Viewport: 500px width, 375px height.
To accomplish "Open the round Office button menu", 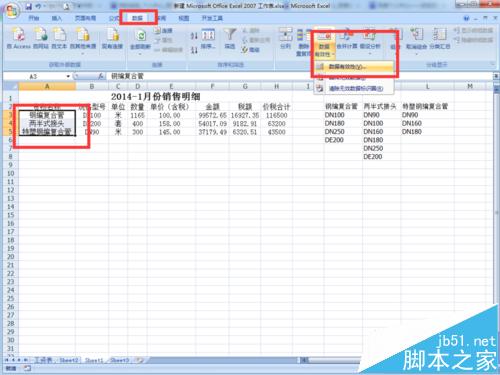I will [12, 11].
